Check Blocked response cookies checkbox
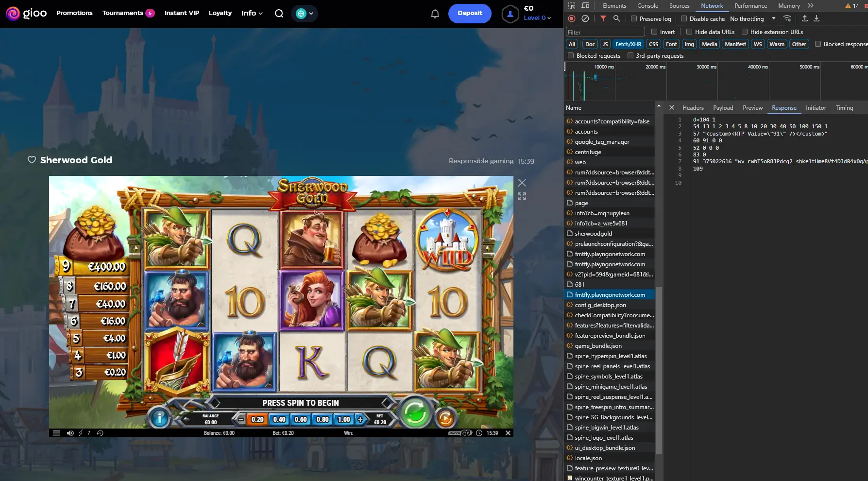868x481 pixels. point(818,44)
